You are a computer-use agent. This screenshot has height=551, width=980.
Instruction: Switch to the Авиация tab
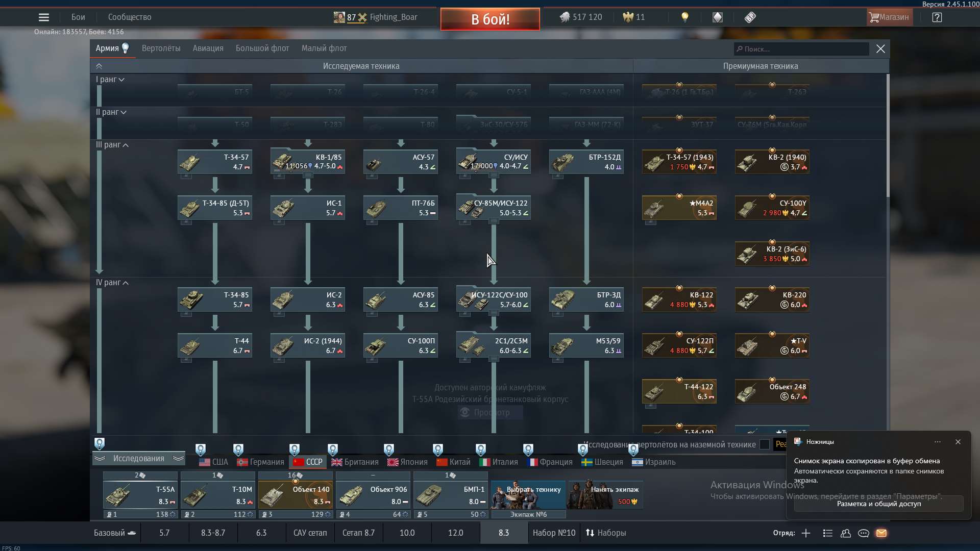click(x=208, y=48)
